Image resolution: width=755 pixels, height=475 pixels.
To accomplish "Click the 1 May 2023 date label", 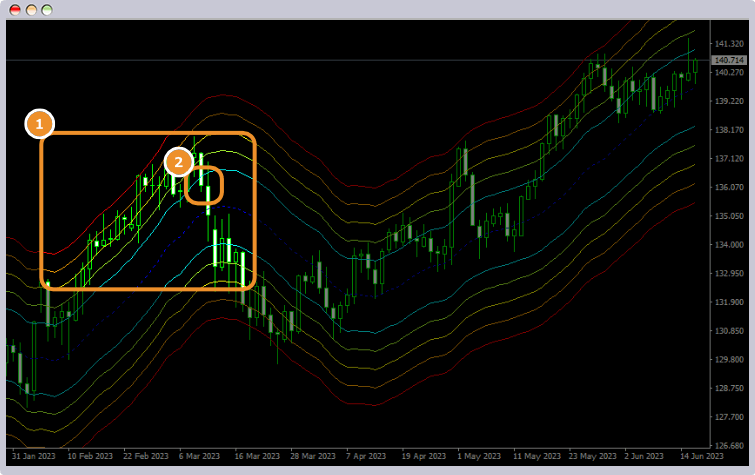I will (x=479, y=456).
